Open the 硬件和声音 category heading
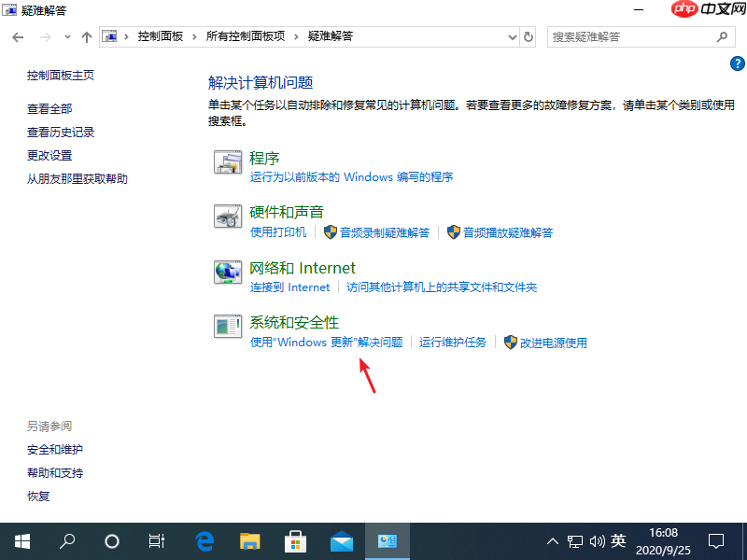This screenshot has width=747, height=560. [287, 212]
